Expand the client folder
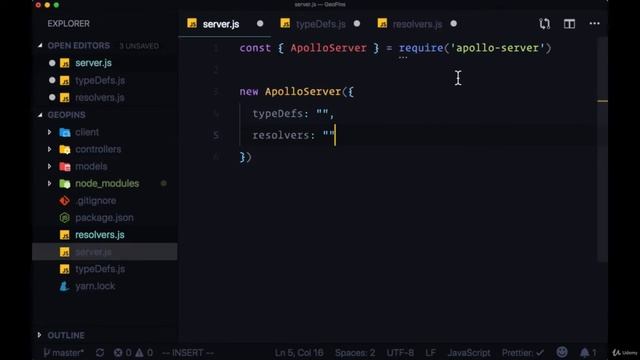The height and width of the screenshot is (360, 640). click(x=49, y=132)
